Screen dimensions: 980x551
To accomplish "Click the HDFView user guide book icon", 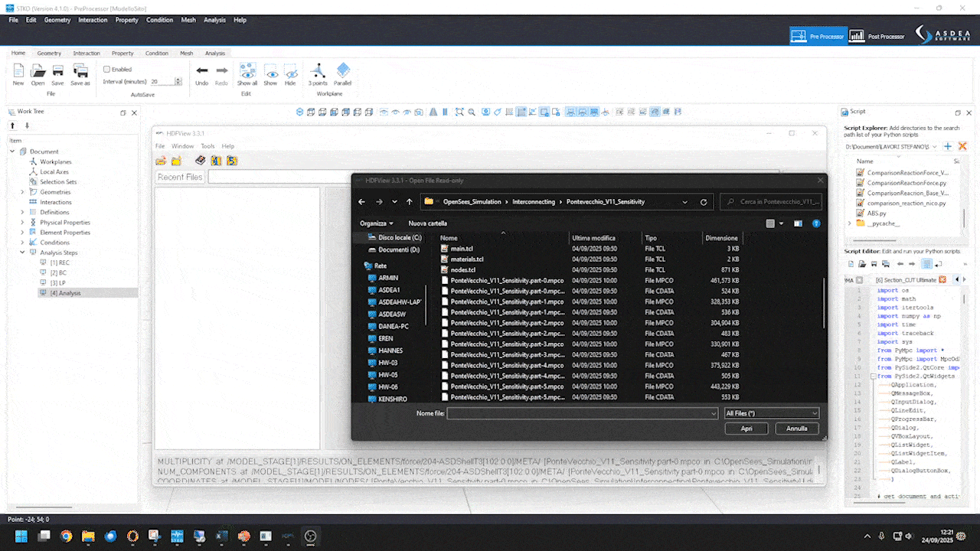I will 201,161.
